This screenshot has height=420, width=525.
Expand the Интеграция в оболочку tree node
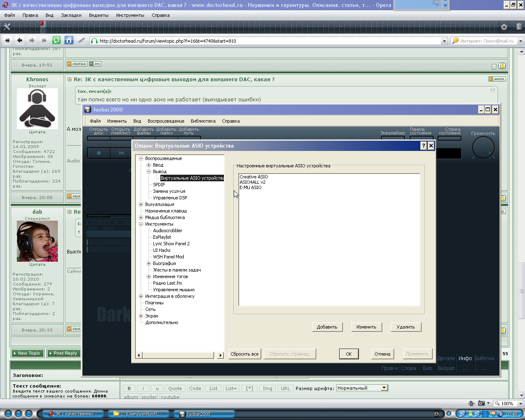(x=141, y=296)
